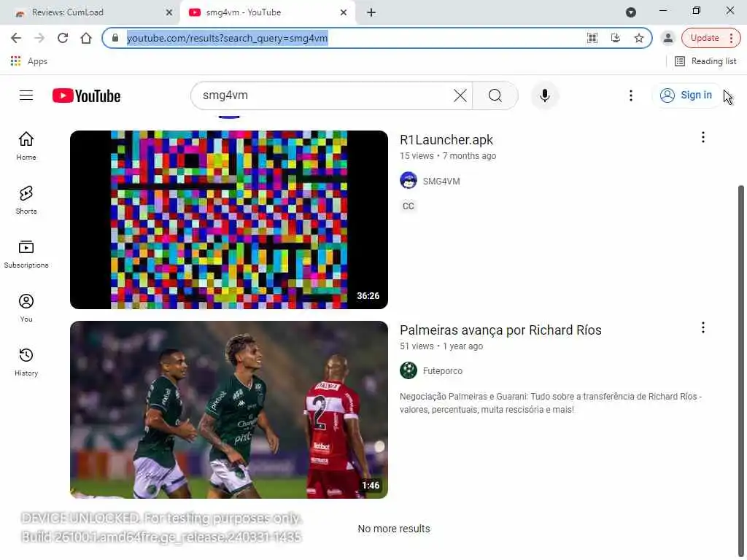Open the tab search dropdown arrow

pyautogui.click(x=631, y=12)
